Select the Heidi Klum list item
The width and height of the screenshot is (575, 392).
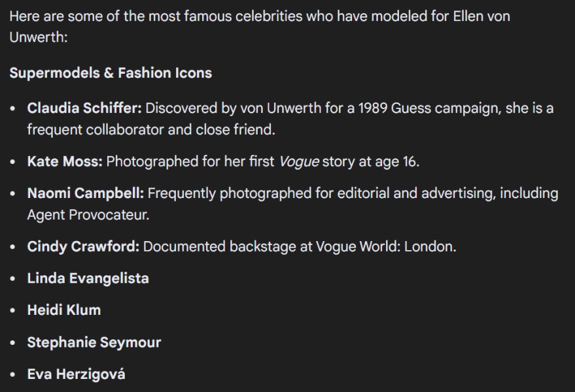[x=63, y=310]
